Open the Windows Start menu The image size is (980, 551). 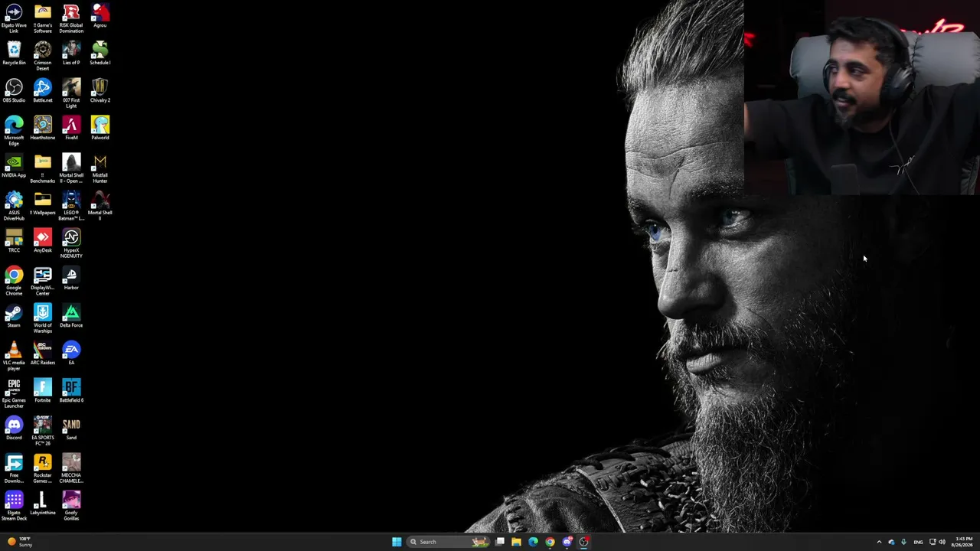(x=397, y=542)
